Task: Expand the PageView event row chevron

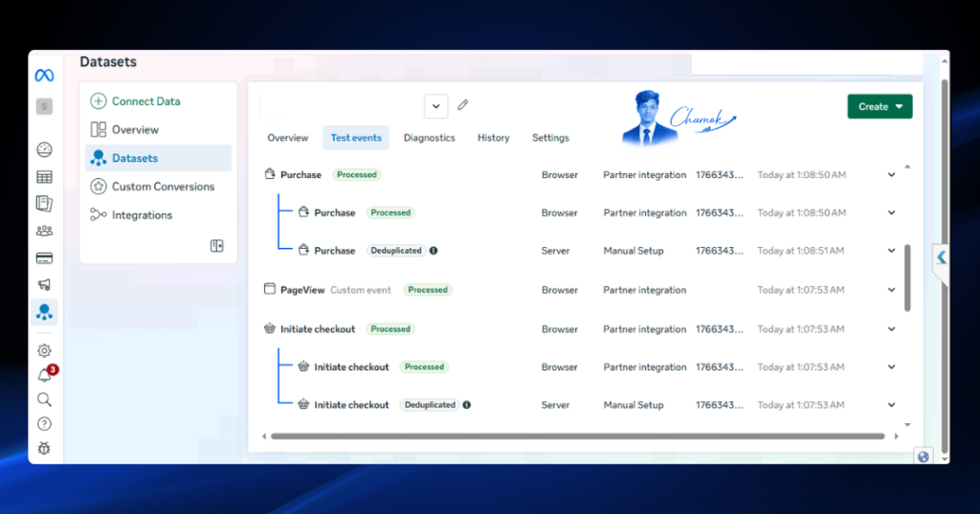Action: [891, 290]
